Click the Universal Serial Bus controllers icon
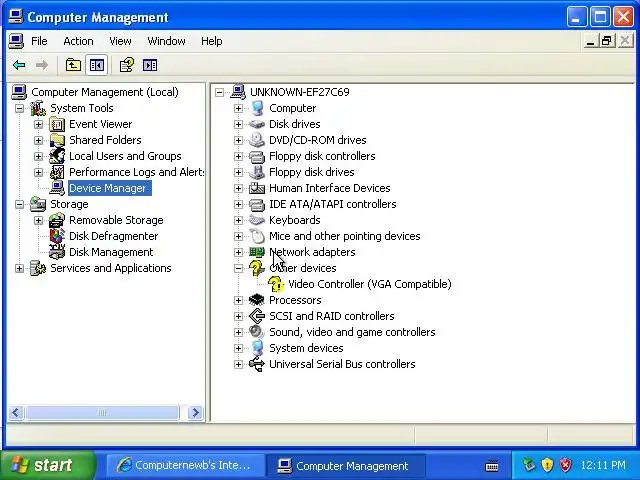Screen dimensions: 640x480 tap(257, 364)
